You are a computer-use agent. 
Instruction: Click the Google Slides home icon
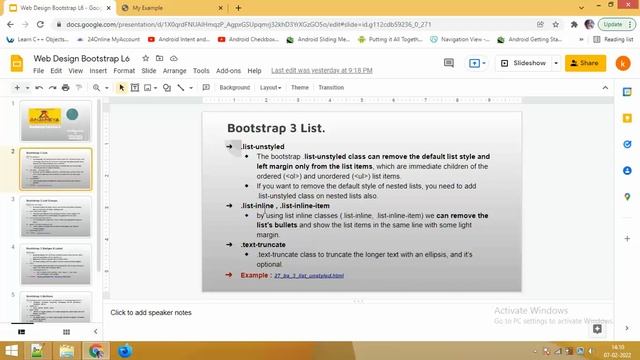(x=17, y=63)
